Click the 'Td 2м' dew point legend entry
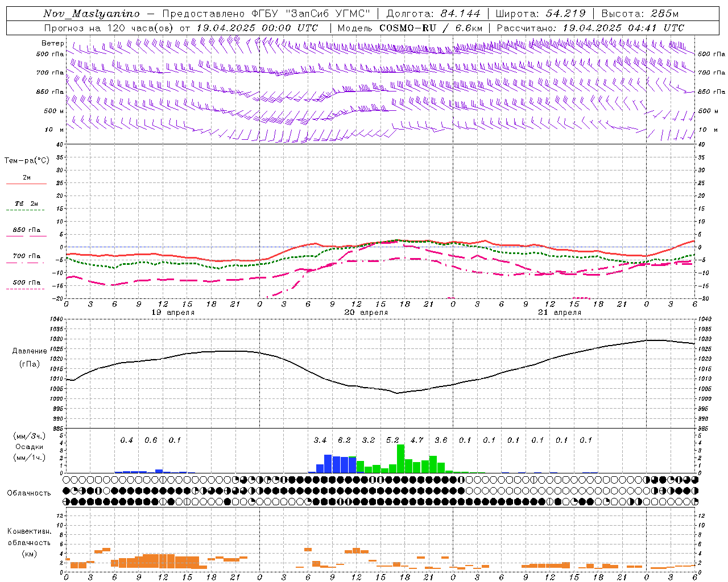Image resolution: width=728 pixels, height=582 pixels. [27, 203]
